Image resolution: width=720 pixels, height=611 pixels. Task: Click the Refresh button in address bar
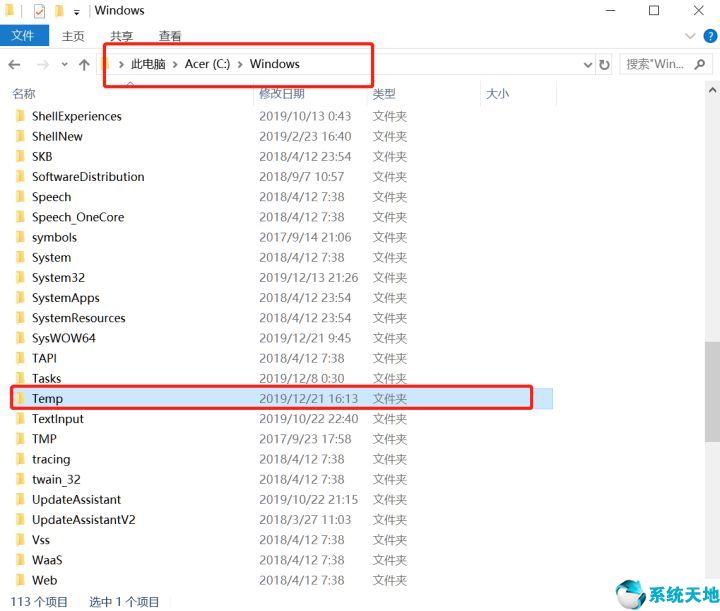click(605, 65)
